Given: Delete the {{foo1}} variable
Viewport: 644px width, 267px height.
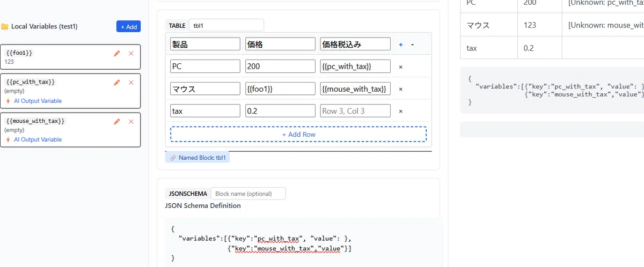Looking at the screenshot, I should [131, 53].
